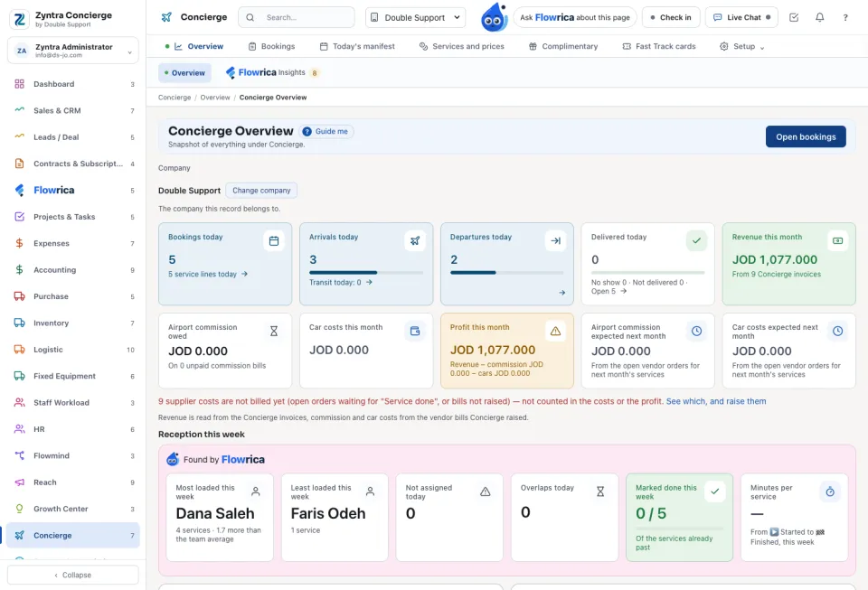Image resolution: width=868 pixels, height=590 pixels.
Task: Click the Flowrica water-drop mascot icon
Action: point(494,17)
